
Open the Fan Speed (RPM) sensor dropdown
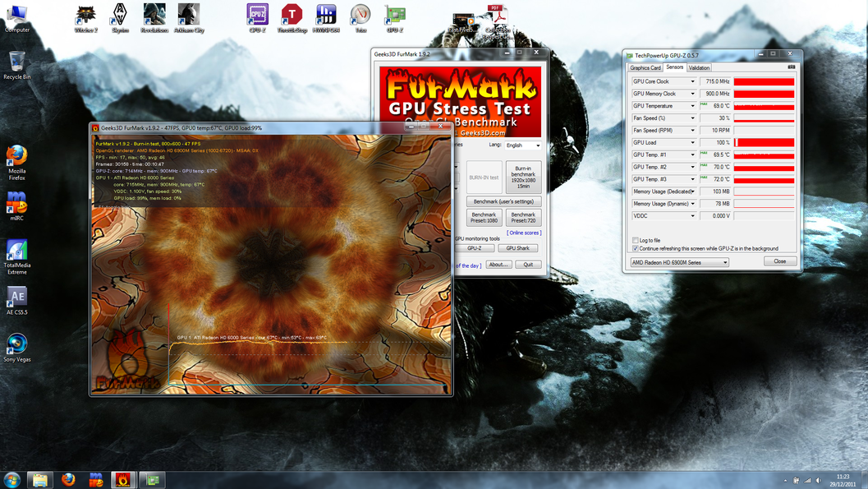pyautogui.click(x=692, y=130)
